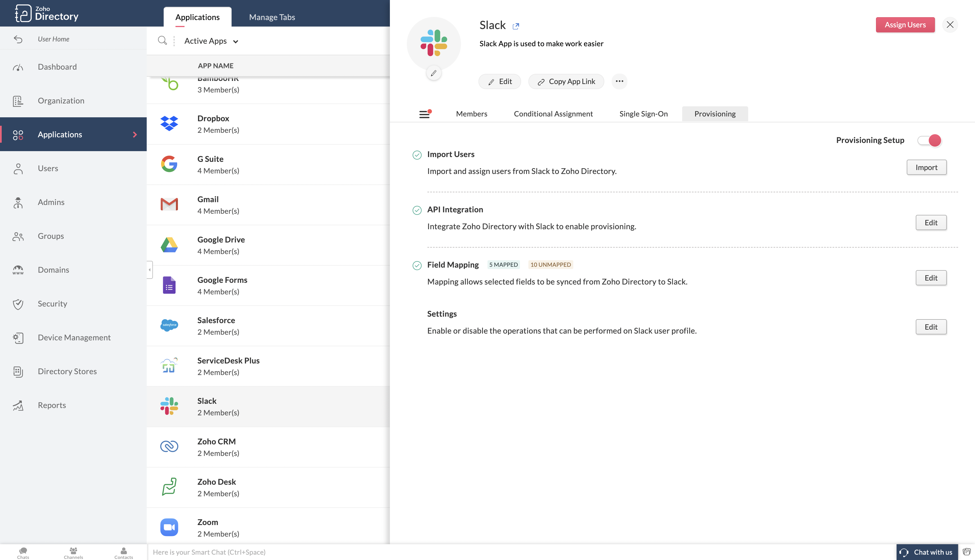Click the search magnifier icon above app list
The image size is (975, 560).
click(162, 40)
